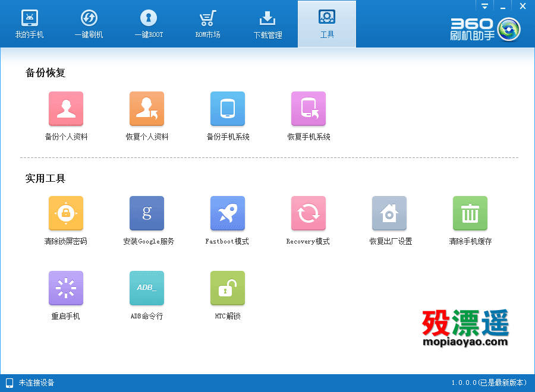Open the title bar dropdown menu arrow
The width and height of the screenshot is (535, 392).
pyautogui.click(x=484, y=6)
